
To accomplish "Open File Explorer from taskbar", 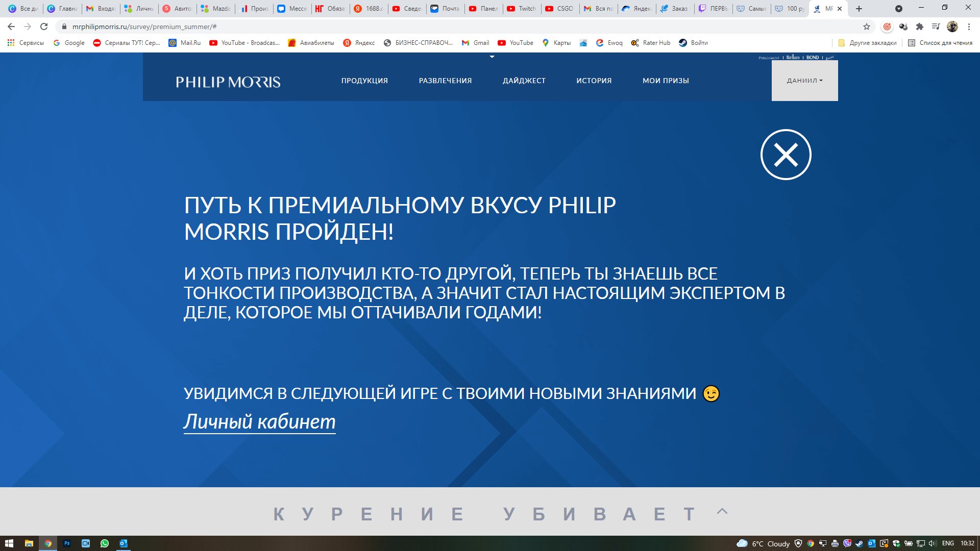I will point(29,543).
